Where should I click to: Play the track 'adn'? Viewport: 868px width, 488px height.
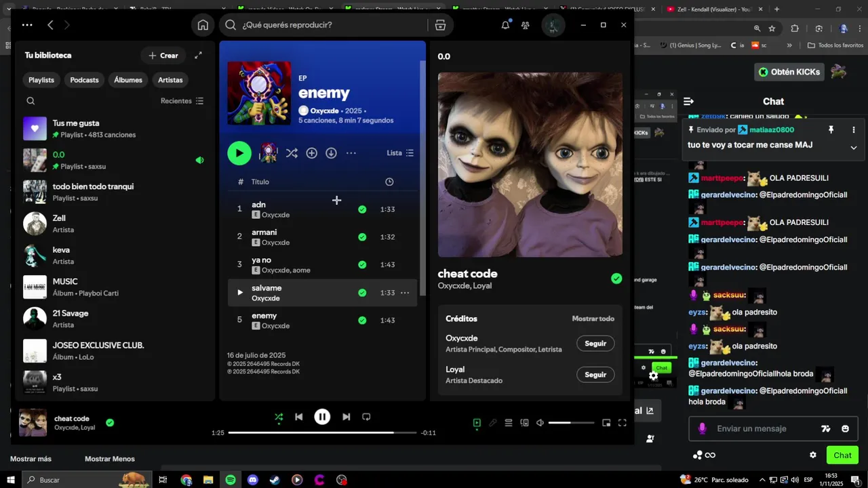322,209
